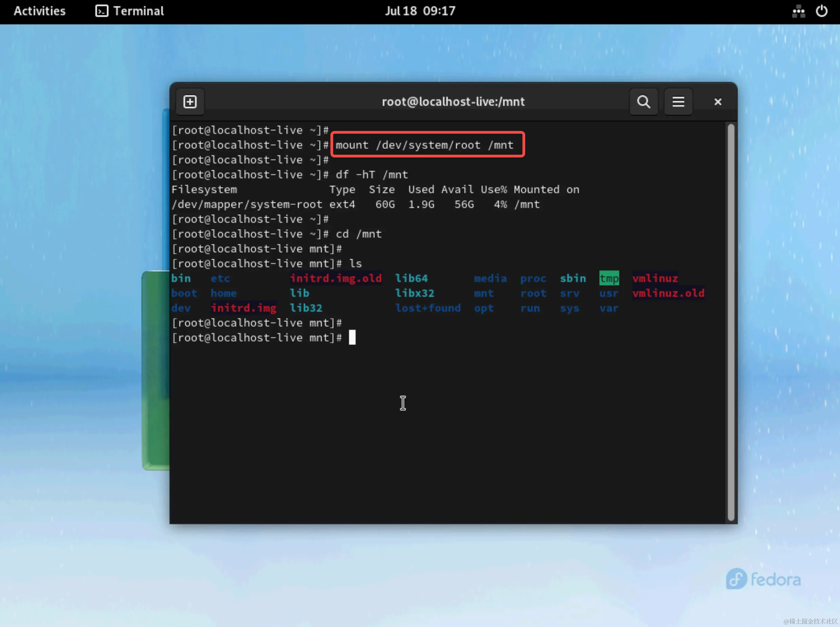Click the initrd.img.old entry in listing
840x627 pixels.
click(x=336, y=278)
